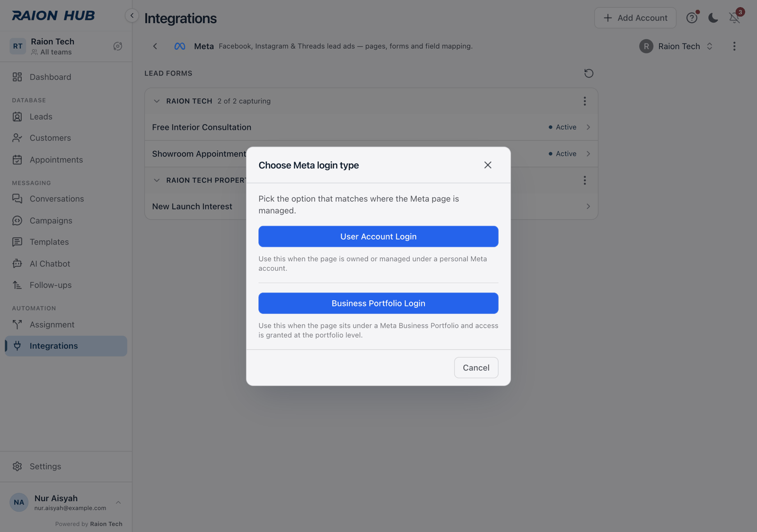Open the help question mark icon
The width and height of the screenshot is (757, 532).
coord(692,18)
